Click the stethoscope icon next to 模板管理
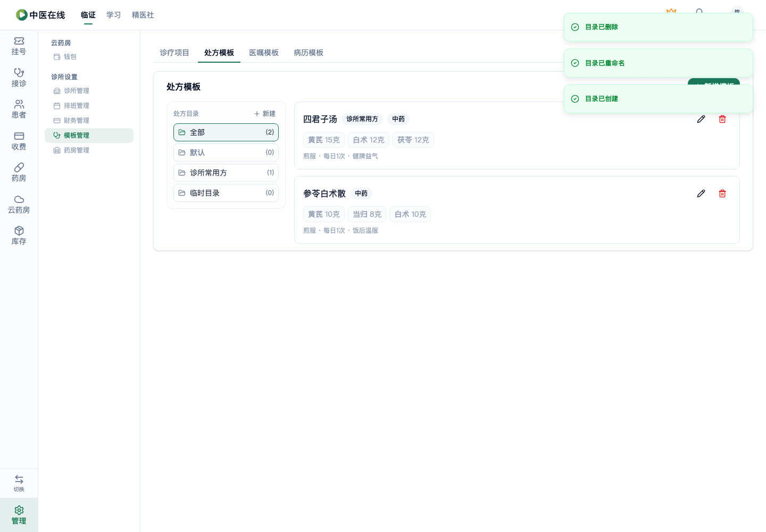The image size is (766, 532). [x=57, y=136]
